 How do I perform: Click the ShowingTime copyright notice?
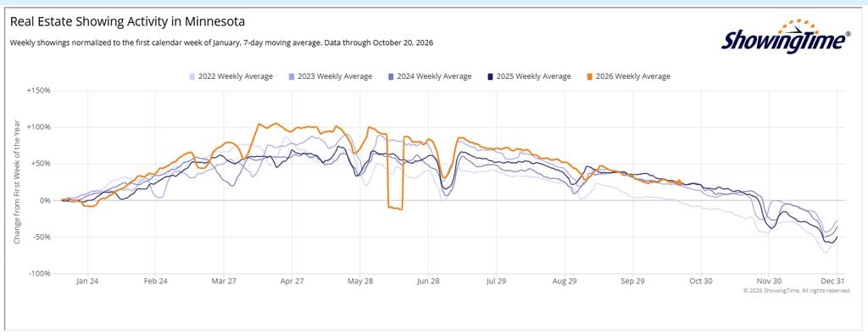[797, 290]
